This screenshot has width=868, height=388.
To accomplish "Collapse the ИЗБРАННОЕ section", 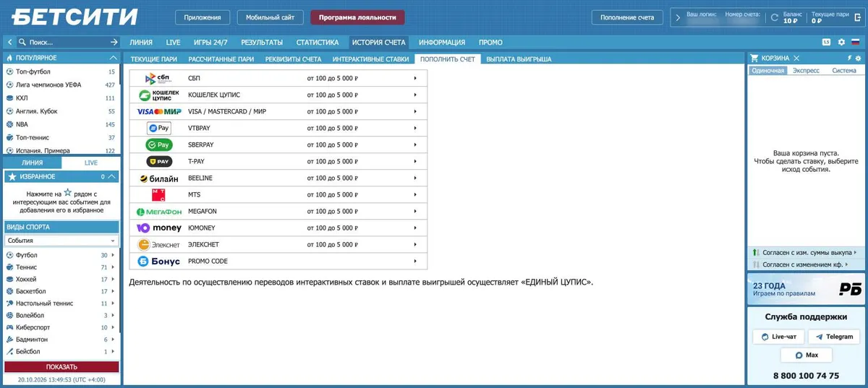I will click(x=113, y=176).
